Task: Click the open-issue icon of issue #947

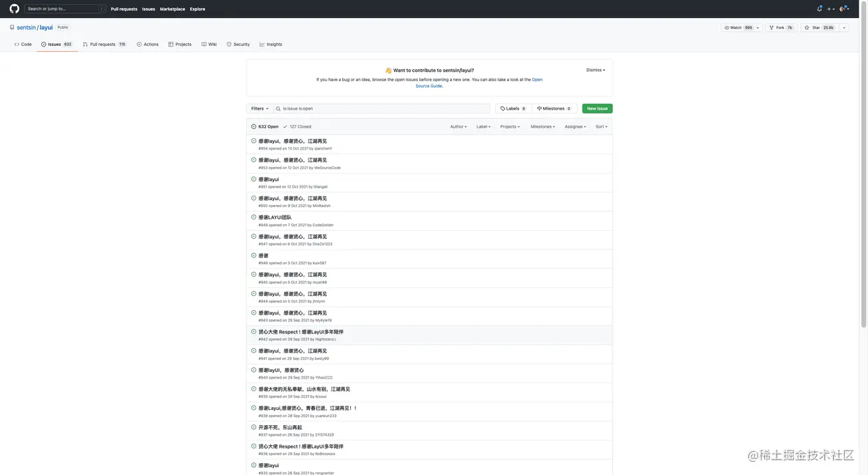Action: 254,236
